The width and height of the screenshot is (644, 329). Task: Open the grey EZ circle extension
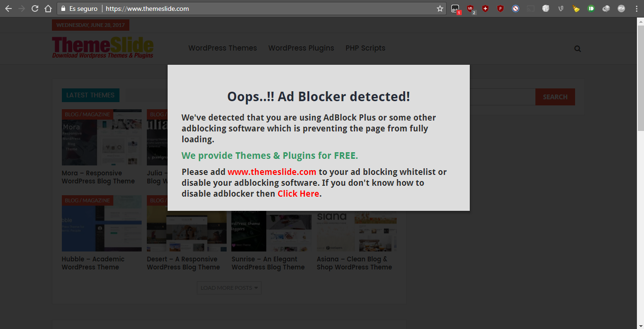(621, 9)
